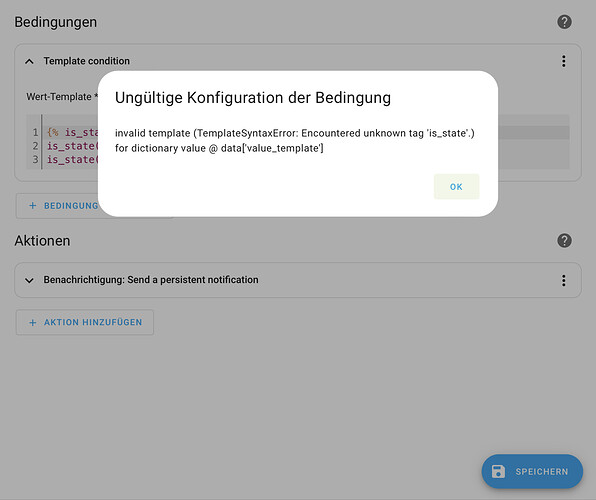This screenshot has width=596, height=500.
Task: Collapse the Template condition card
Action: pos(29,62)
